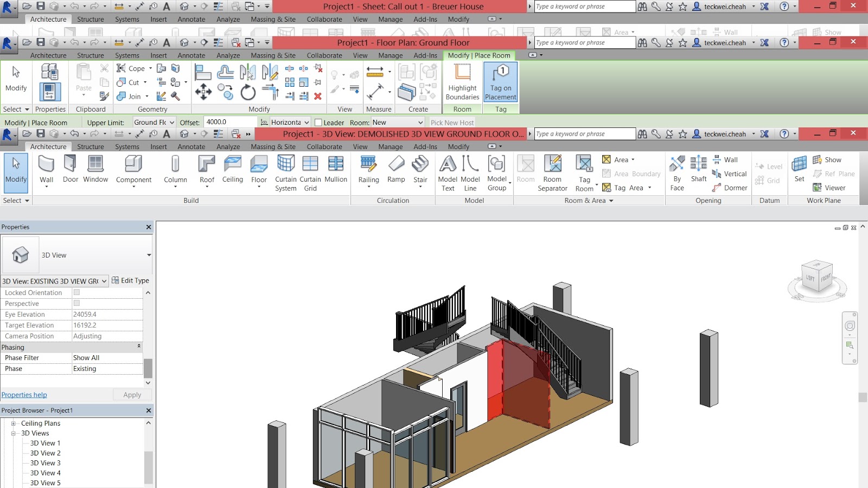Toggle the Perspective checkbox
Screen dimensions: 868x488
[76, 303]
